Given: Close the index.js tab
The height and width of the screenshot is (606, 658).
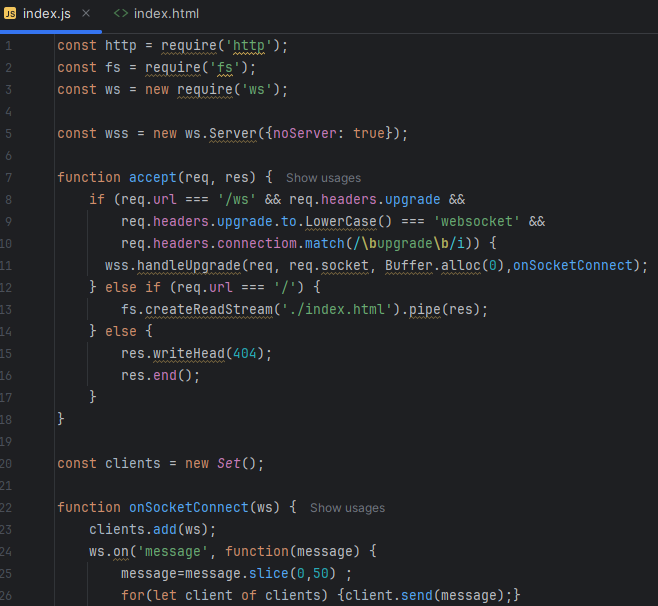Looking at the screenshot, I should point(85,14).
